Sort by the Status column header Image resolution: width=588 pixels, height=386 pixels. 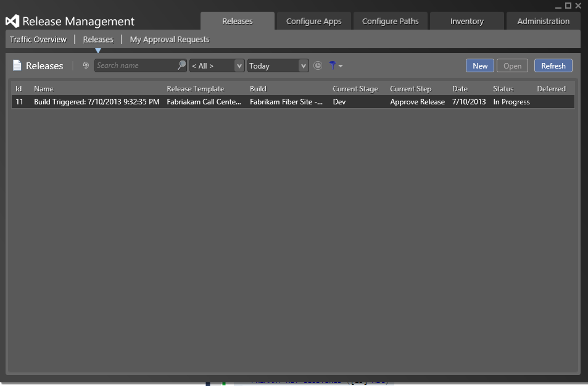503,89
